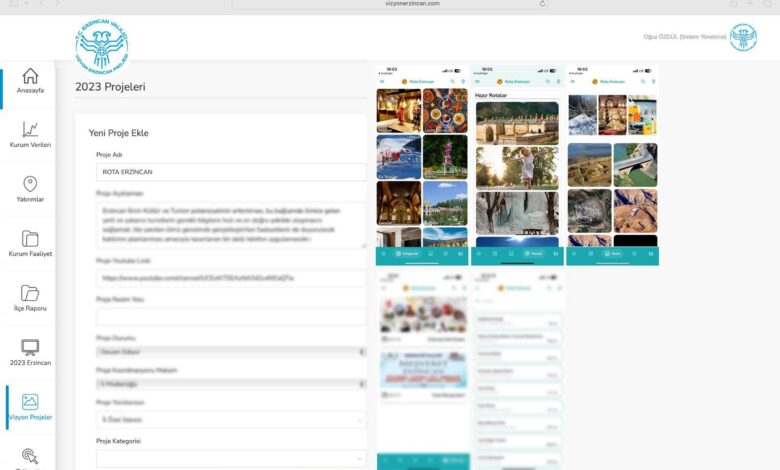Open İlçe Raporu folder icon

(x=30, y=293)
